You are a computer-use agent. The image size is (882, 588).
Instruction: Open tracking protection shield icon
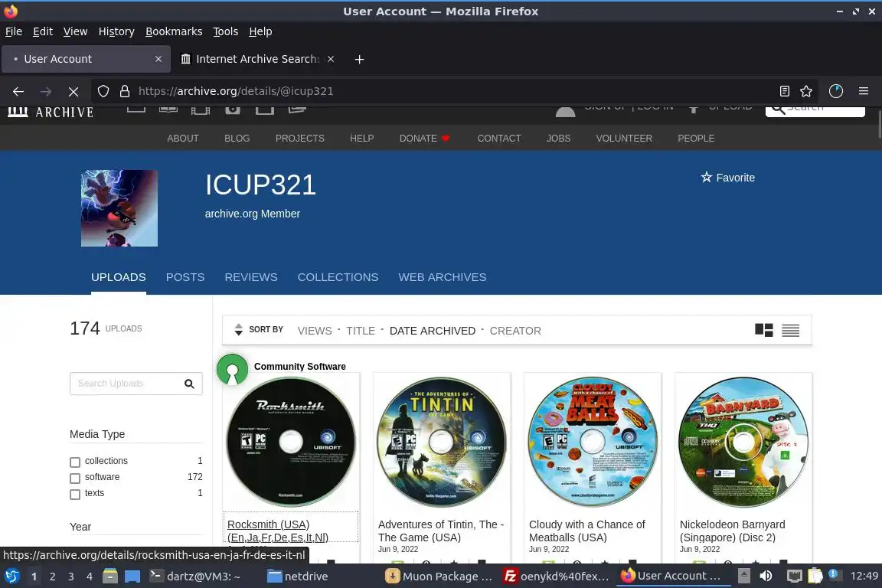coord(103,91)
